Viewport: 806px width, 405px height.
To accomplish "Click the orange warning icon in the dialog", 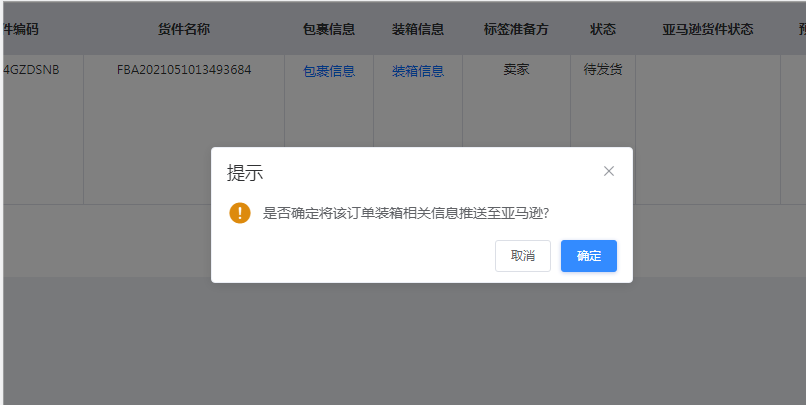I will tap(240, 213).
